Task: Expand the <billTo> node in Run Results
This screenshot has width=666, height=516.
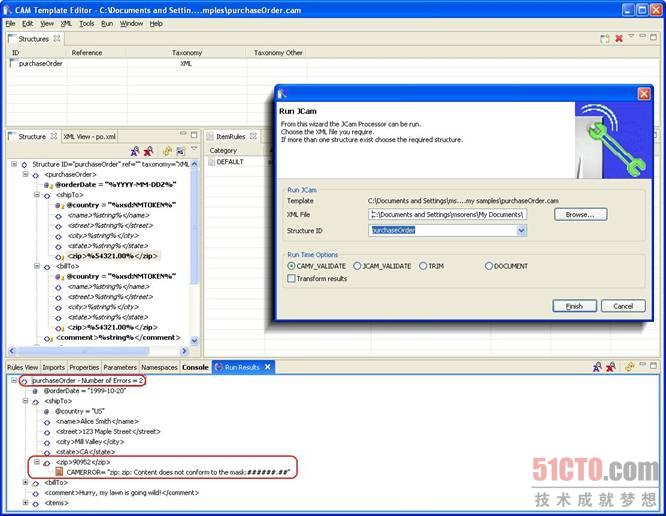Action: click(x=25, y=482)
